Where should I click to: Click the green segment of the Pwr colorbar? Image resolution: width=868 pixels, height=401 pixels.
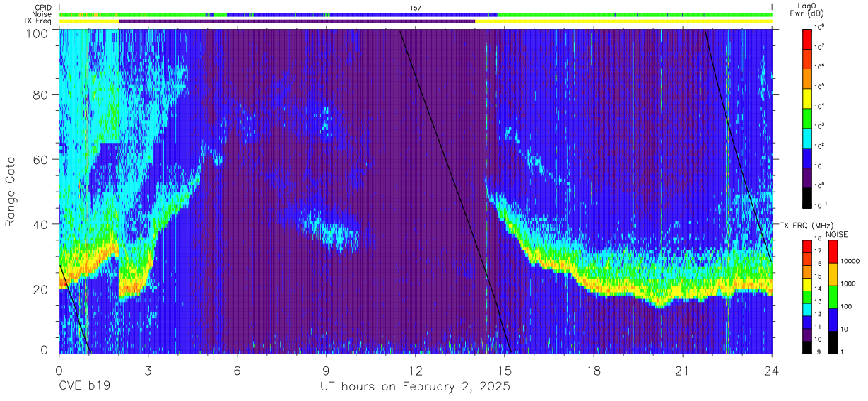pos(807,119)
